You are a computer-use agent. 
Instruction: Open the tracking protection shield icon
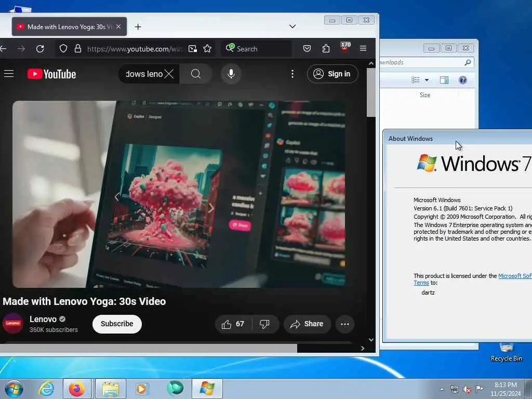click(x=63, y=48)
